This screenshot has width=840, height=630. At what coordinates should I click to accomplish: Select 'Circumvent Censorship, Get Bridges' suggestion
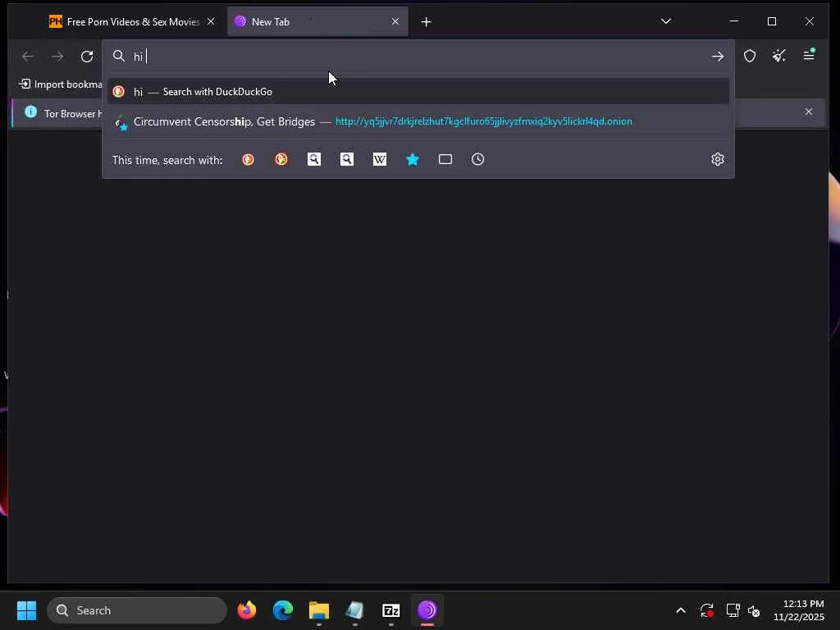coord(418,121)
